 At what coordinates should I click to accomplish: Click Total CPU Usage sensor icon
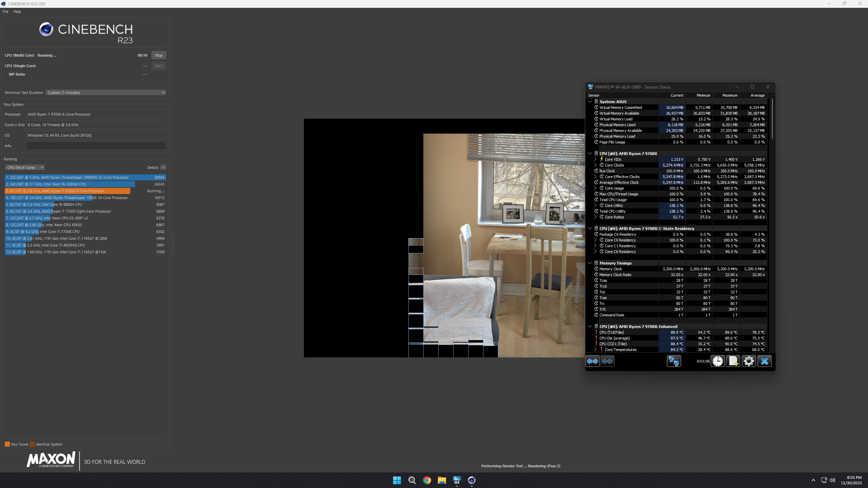596,200
